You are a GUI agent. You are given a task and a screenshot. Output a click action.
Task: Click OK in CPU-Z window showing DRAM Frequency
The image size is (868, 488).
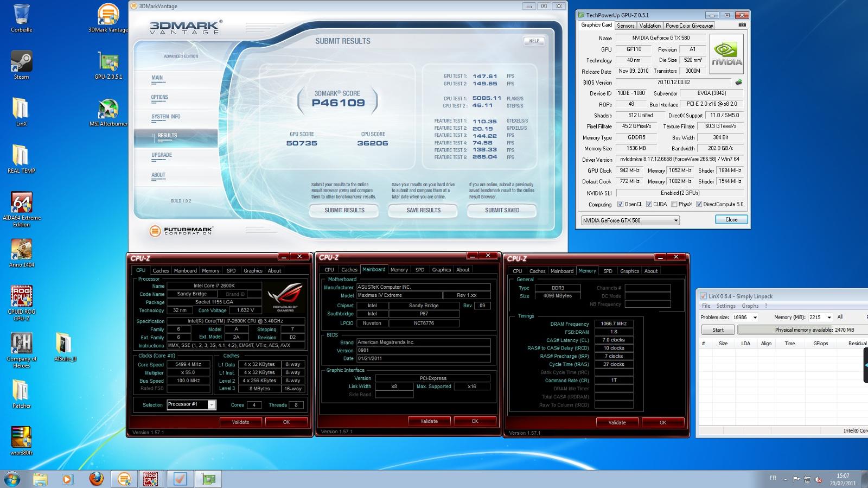[663, 422]
